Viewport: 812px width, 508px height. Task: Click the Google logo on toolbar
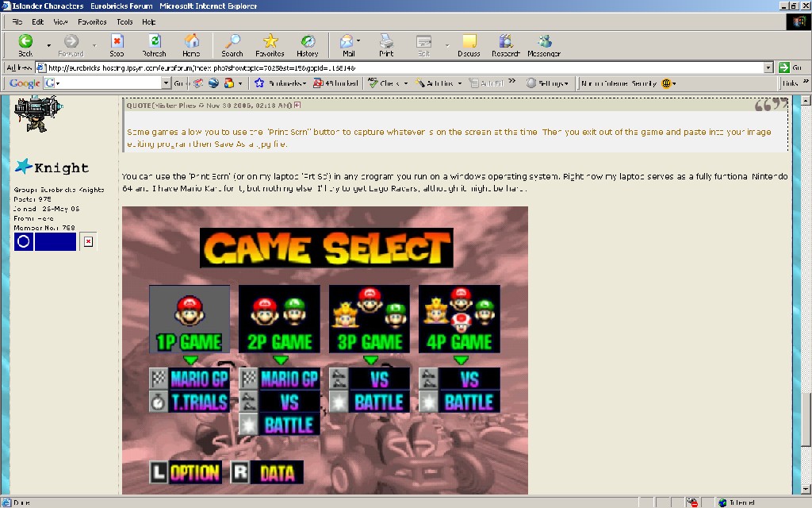coord(25,83)
